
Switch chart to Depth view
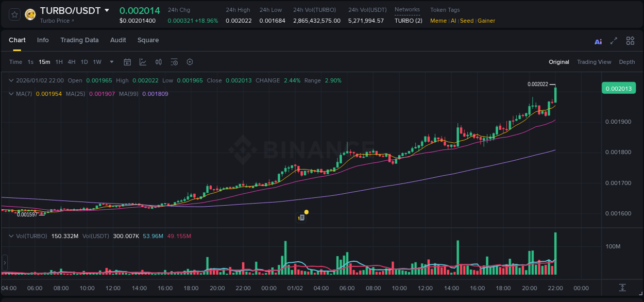pyautogui.click(x=627, y=62)
